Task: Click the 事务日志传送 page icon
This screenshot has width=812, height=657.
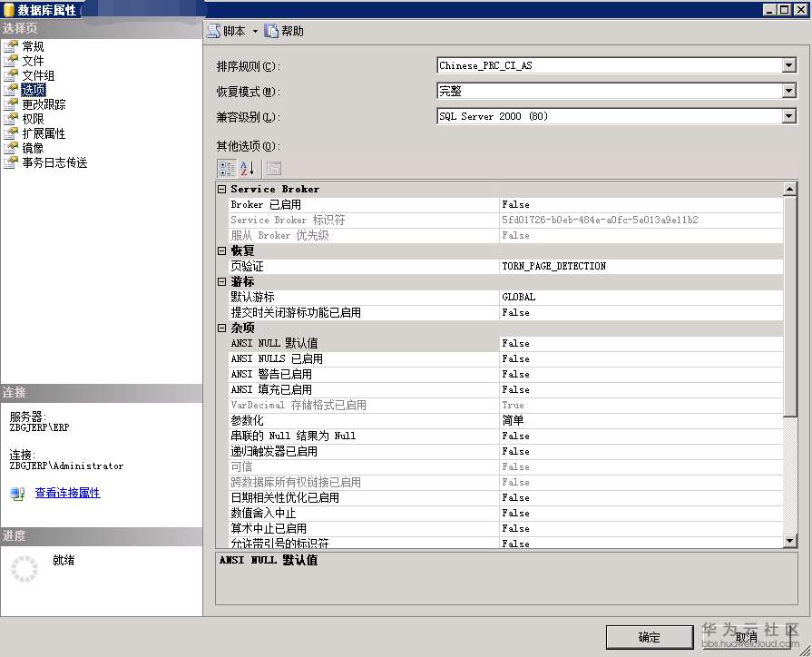Action: click(10, 162)
